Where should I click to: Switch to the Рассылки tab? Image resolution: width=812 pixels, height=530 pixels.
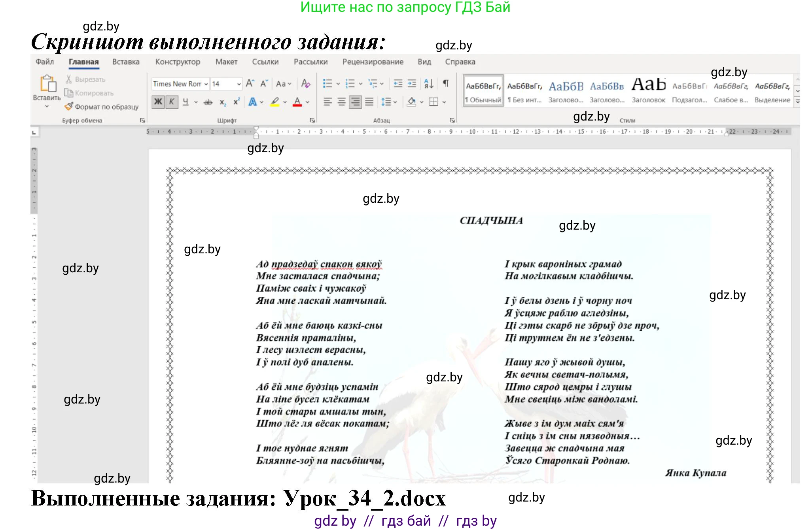point(310,62)
